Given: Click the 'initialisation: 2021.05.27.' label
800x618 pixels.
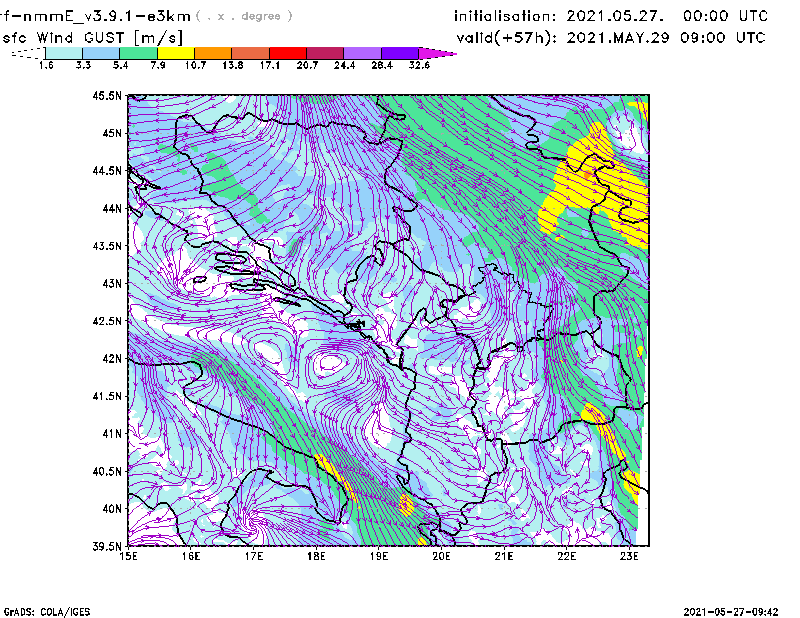Looking at the screenshot, I should pos(559,16).
